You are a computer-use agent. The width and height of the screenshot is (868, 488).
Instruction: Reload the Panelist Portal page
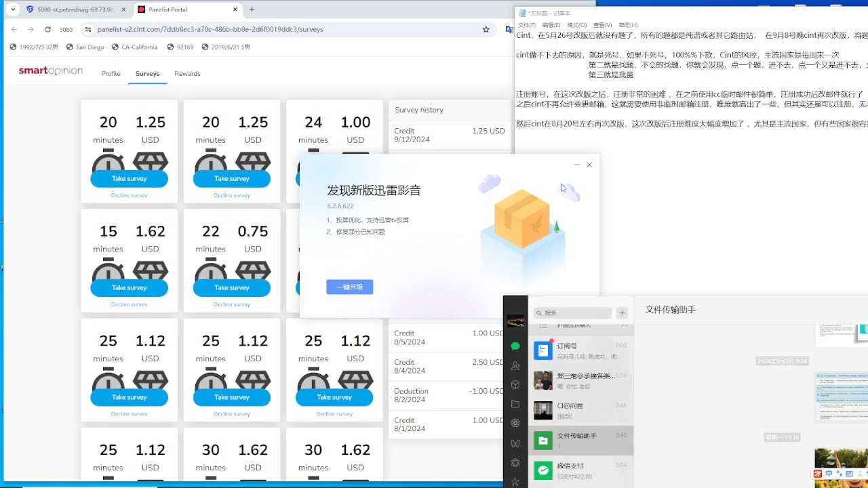click(47, 30)
